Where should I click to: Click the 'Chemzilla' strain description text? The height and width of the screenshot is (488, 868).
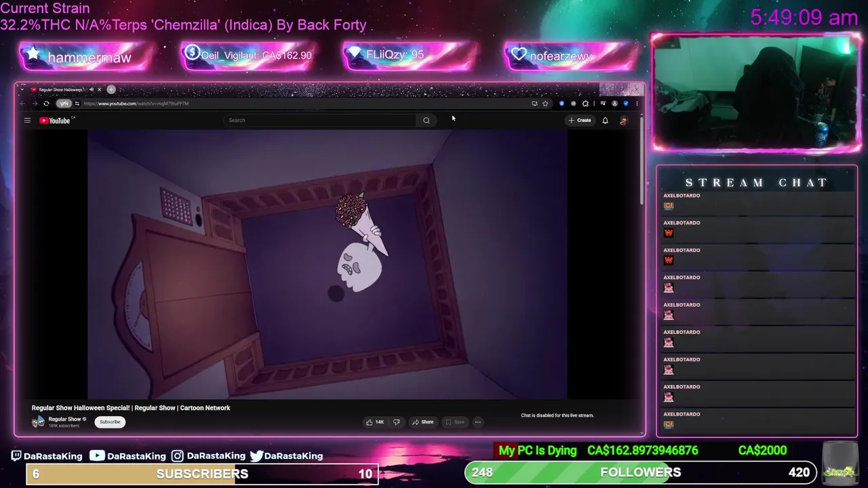click(183, 25)
